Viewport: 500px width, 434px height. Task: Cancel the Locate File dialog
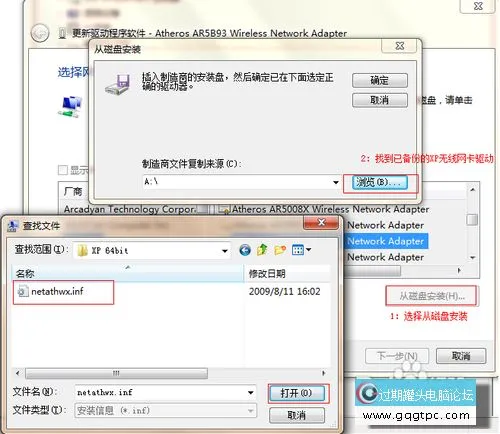[x=297, y=415]
